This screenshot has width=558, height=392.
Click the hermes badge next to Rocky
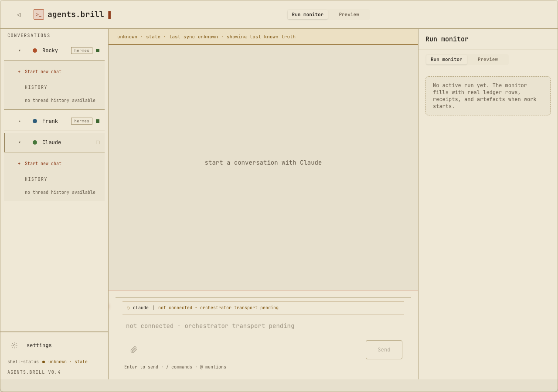pyautogui.click(x=82, y=51)
